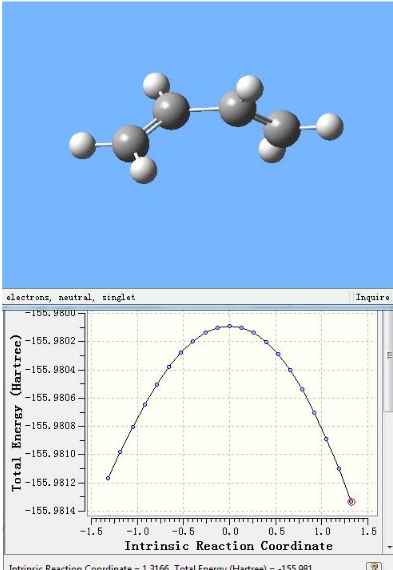Screen dimensions: 393x570
Task: Click the right terminal carbon atom
Action: pyautogui.click(x=282, y=129)
